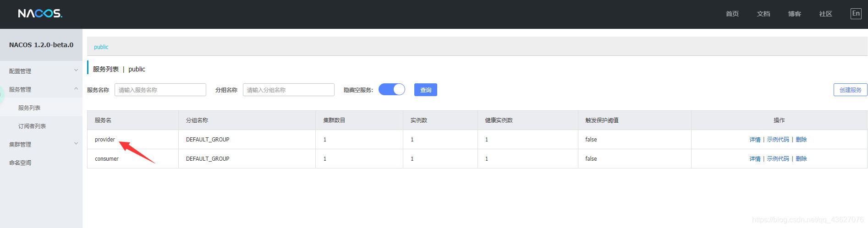Open 文档 in the top navigation

764,14
